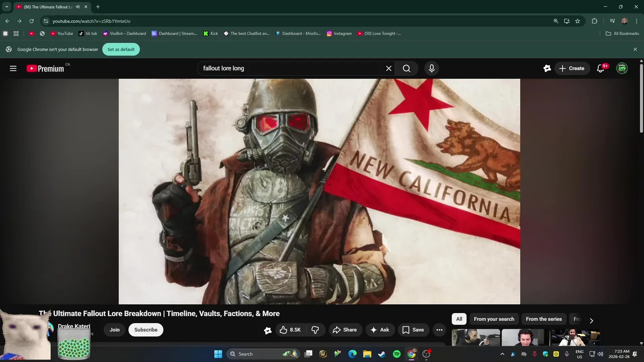Open the Create menu
Screen dimensions: 644x362
point(572,68)
